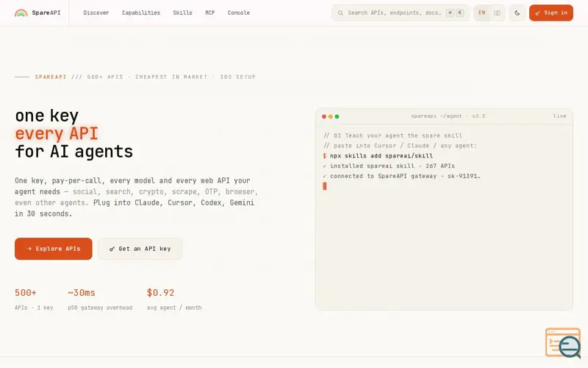The width and height of the screenshot is (588, 368).
Task: Focus the Search APIs, endpoints, docs field
Action: click(401, 13)
